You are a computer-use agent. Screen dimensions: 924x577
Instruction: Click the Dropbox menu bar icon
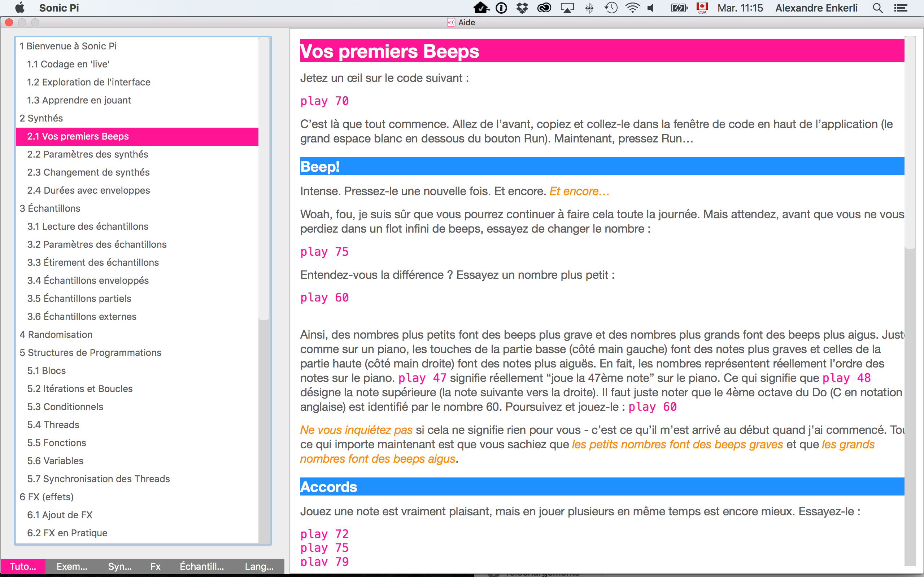[522, 8]
